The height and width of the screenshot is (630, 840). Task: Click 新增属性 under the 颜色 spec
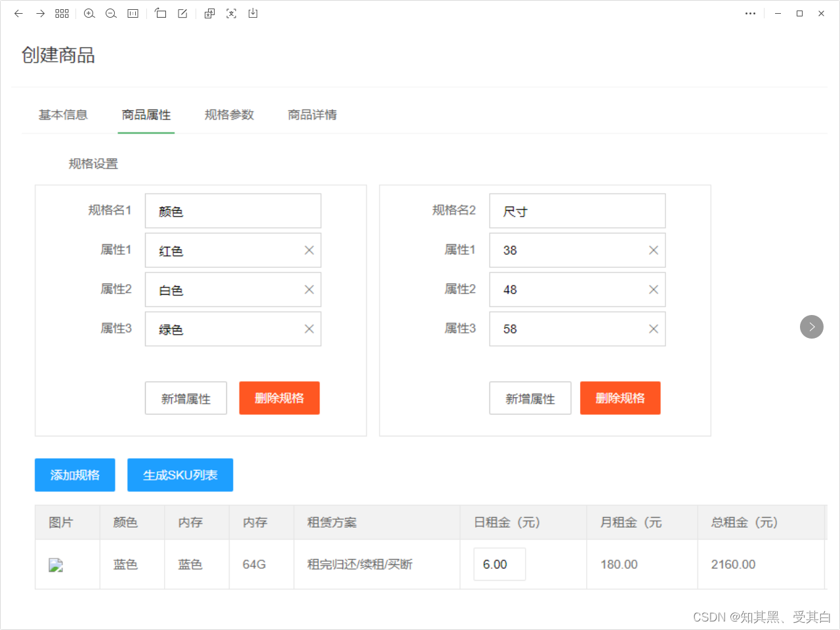tap(186, 398)
